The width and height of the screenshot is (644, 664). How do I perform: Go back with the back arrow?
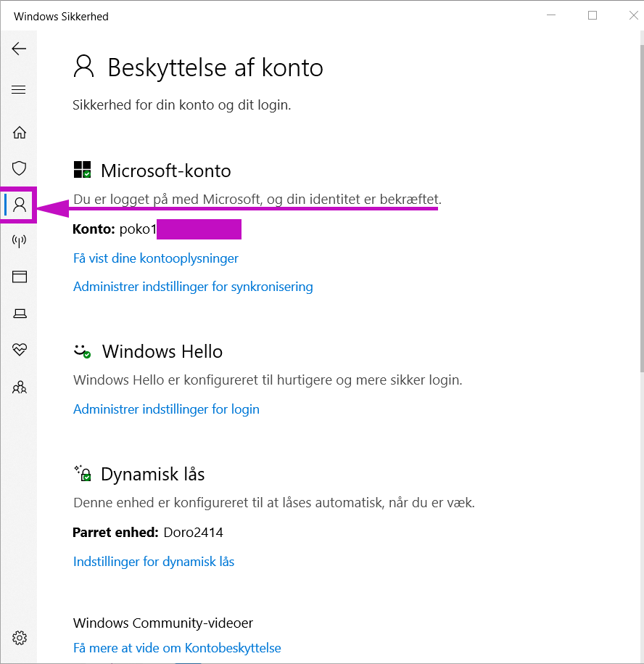point(19,49)
